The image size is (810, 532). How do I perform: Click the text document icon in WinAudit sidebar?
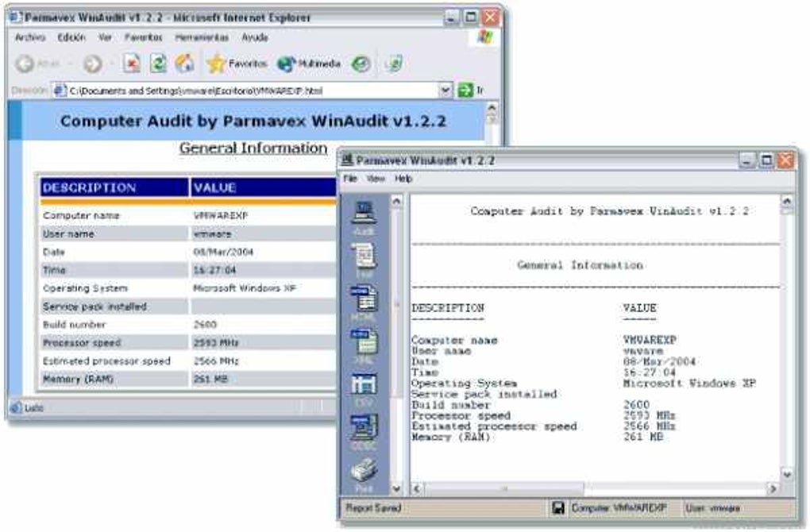pos(364,256)
